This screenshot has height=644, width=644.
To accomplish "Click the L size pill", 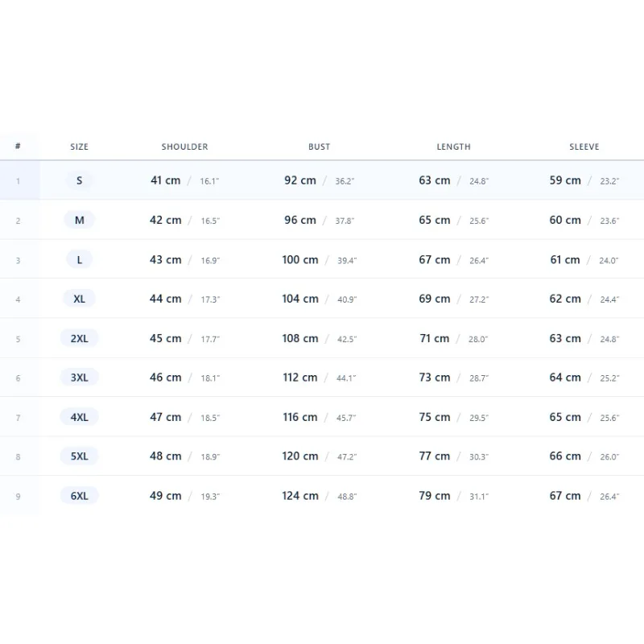I will 79,259.
